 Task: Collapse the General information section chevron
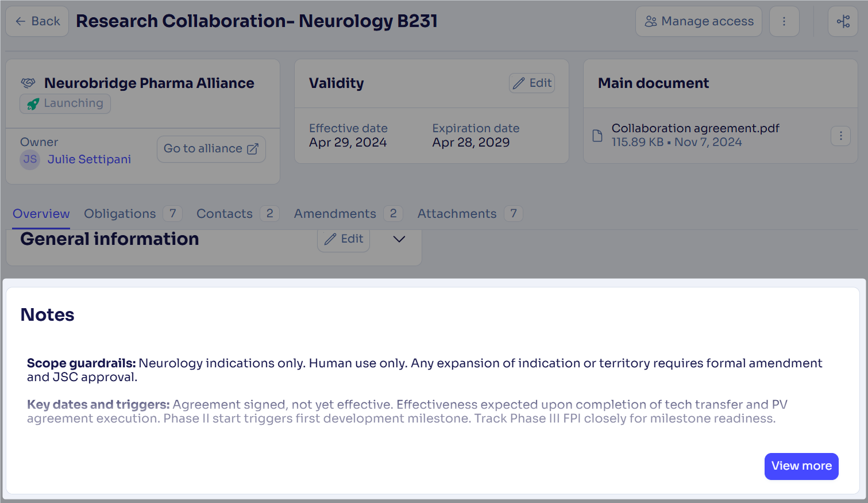399,239
